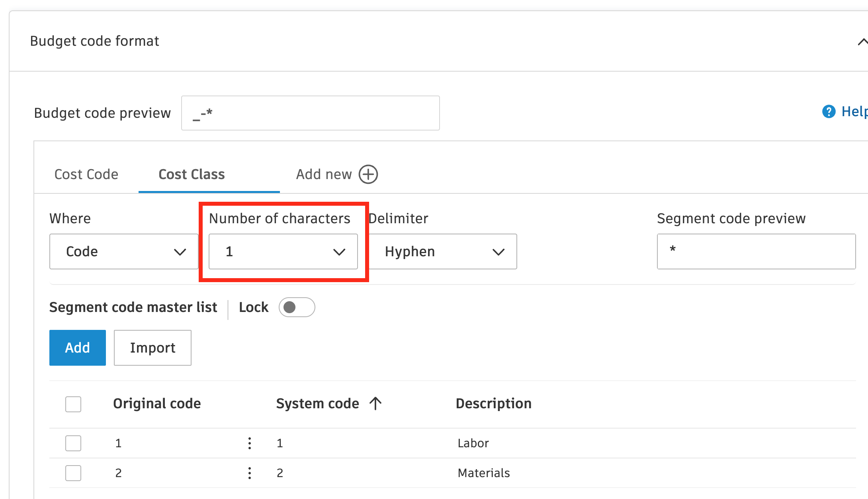Screen dimensions: 868x499
Task: Click System code sort arrow icon
Action: [x=375, y=403]
